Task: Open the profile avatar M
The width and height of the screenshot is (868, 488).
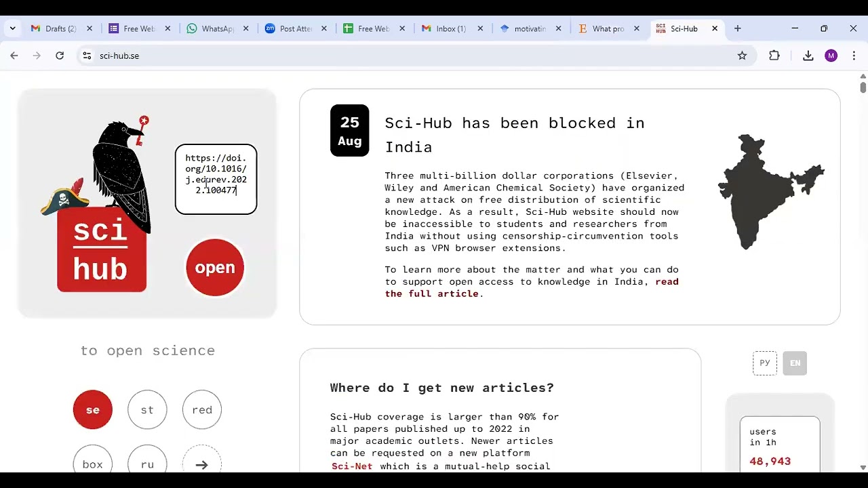Action: (x=831, y=56)
